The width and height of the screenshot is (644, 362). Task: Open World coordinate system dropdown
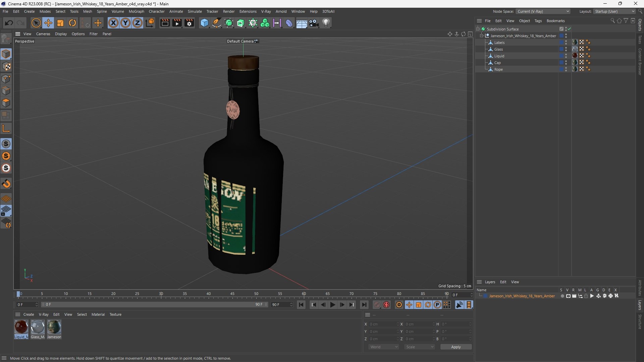click(x=384, y=347)
